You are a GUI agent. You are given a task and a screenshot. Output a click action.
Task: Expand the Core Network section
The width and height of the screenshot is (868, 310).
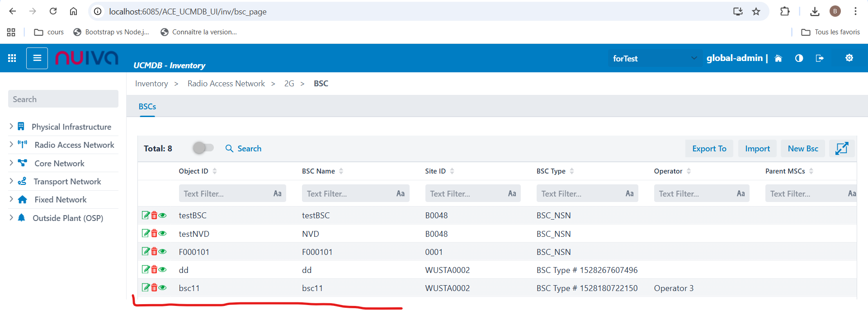pos(11,163)
